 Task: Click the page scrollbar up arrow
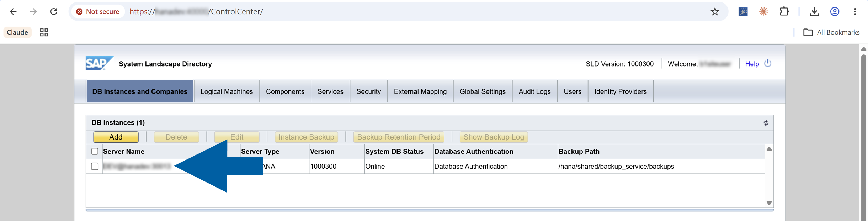tap(863, 49)
